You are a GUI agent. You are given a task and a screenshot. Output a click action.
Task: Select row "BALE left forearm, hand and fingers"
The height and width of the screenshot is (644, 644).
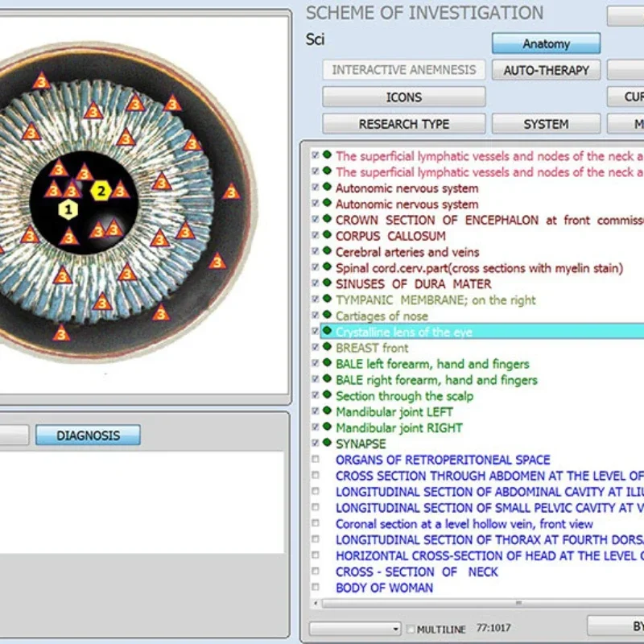(432, 364)
